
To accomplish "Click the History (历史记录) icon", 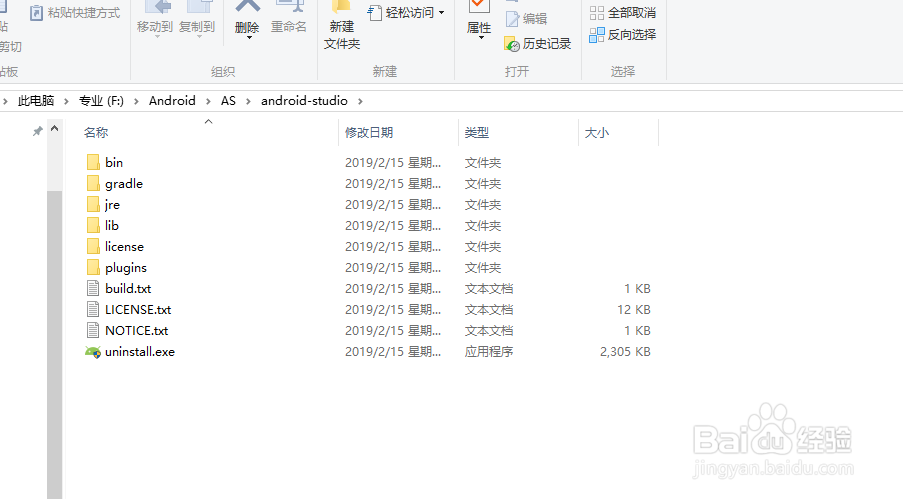I will [511, 44].
